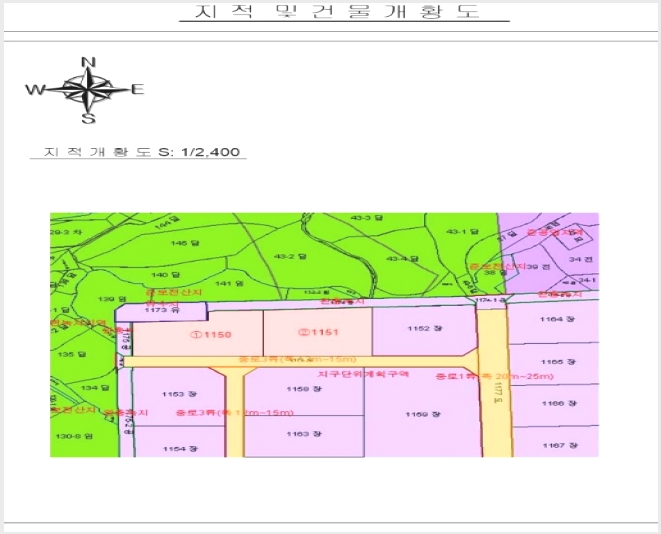Click the '140 답' parcel label
Viewport: 661px width, 534px height.
(166, 275)
